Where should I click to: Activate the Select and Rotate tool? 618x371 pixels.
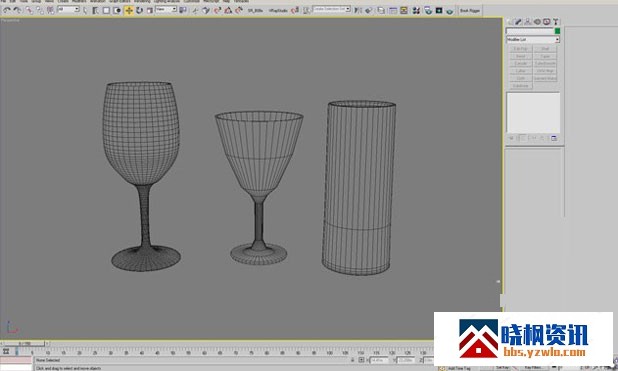(x=140, y=11)
